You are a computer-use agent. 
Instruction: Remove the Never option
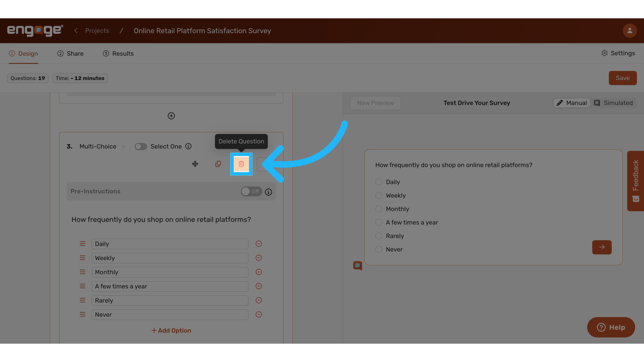(x=259, y=314)
